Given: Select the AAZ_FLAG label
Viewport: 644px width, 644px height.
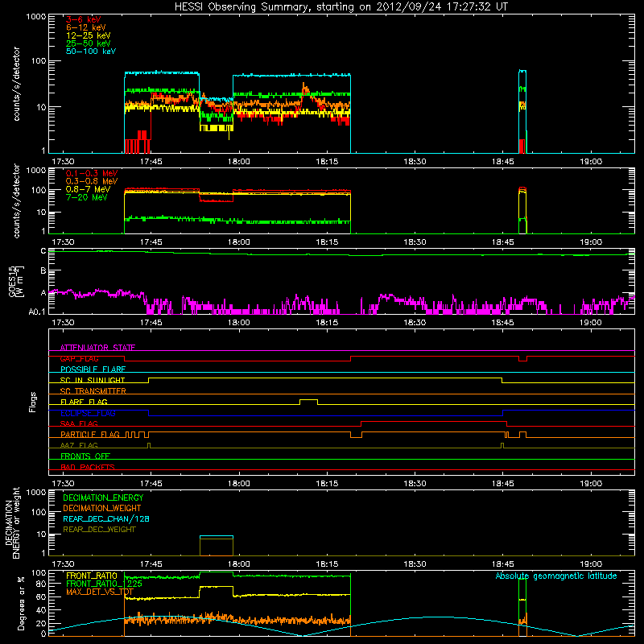Looking at the screenshot, I should pos(79,445).
